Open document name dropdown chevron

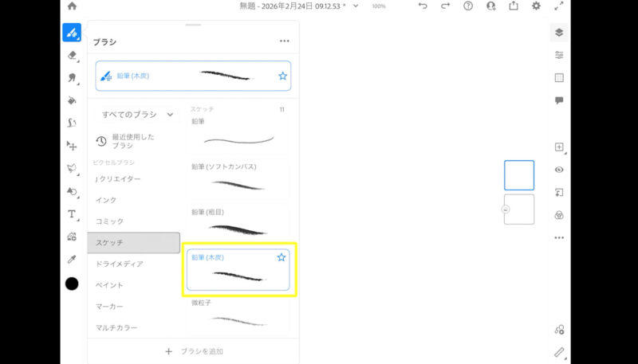356,6
